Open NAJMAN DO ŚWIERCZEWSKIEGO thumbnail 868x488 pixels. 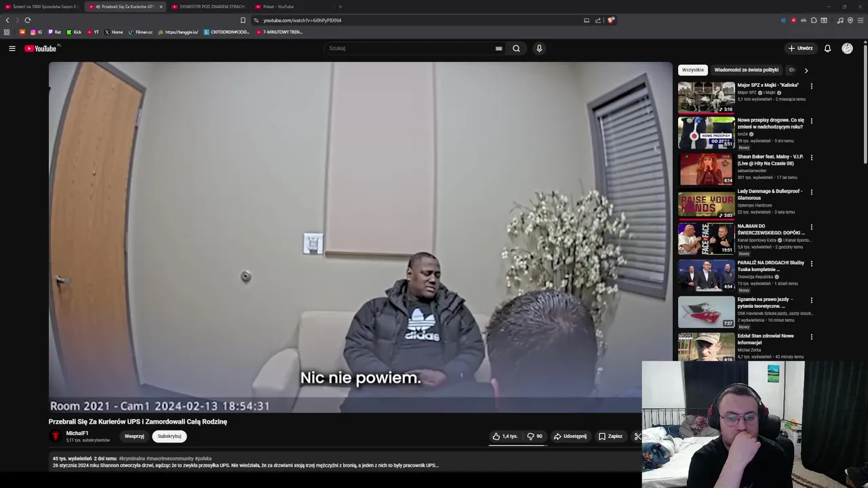[x=706, y=239]
